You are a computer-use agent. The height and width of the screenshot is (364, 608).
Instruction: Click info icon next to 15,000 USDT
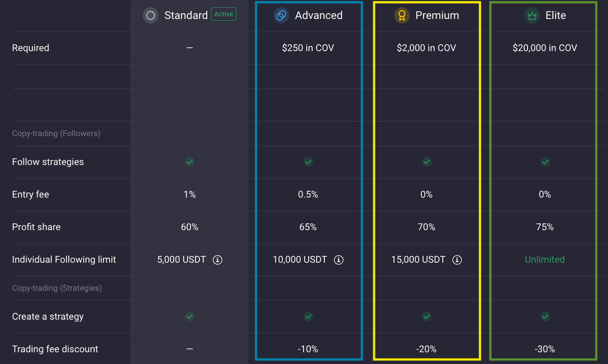[x=457, y=260]
